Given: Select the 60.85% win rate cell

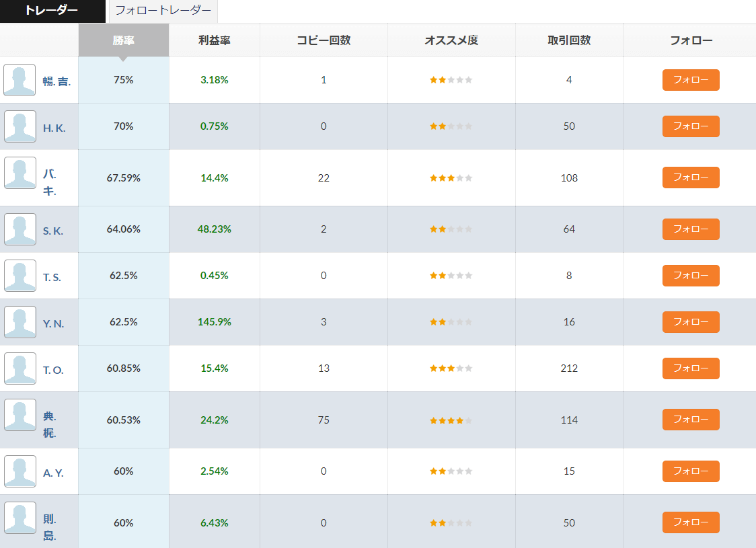Looking at the screenshot, I should [x=124, y=368].
